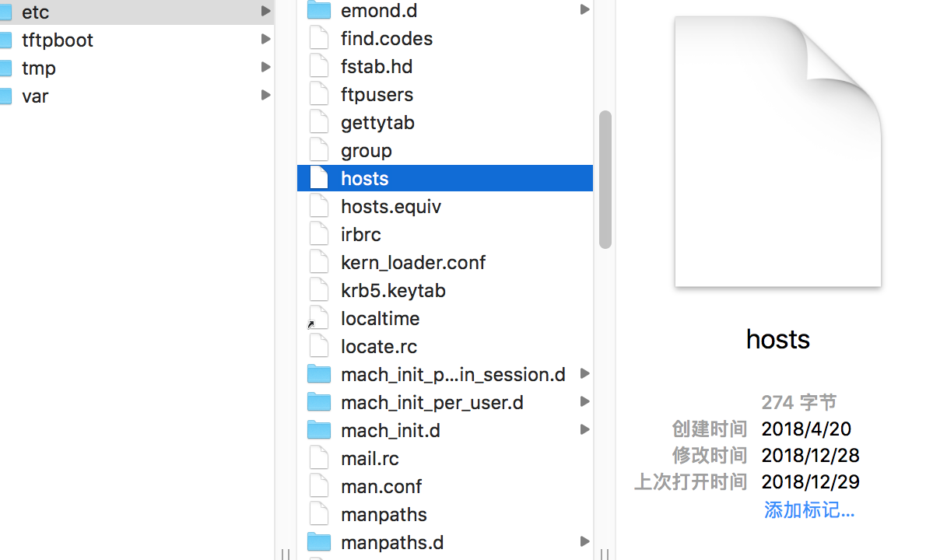The image size is (926, 560).
Task: Click the mach_init_per_user.d folder icon
Action: 319,402
